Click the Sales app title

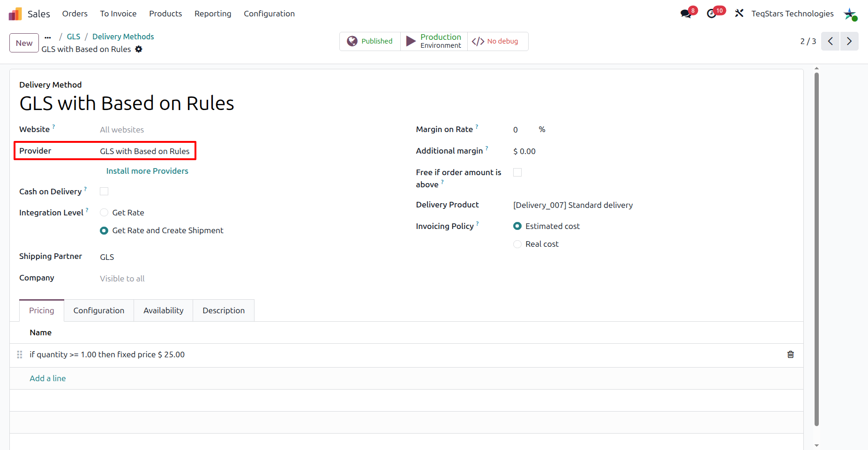pyautogui.click(x=39, y=14)
